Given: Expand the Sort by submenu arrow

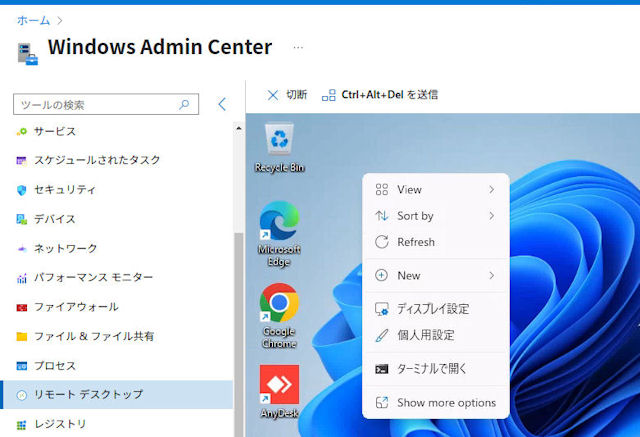Looking at the screenshot, I should (x=491, y=215).
